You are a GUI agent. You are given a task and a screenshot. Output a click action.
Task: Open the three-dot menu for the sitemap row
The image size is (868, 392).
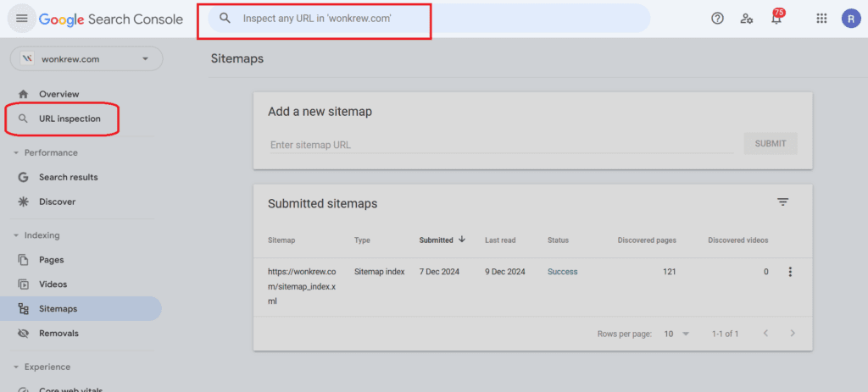[790, 272]
